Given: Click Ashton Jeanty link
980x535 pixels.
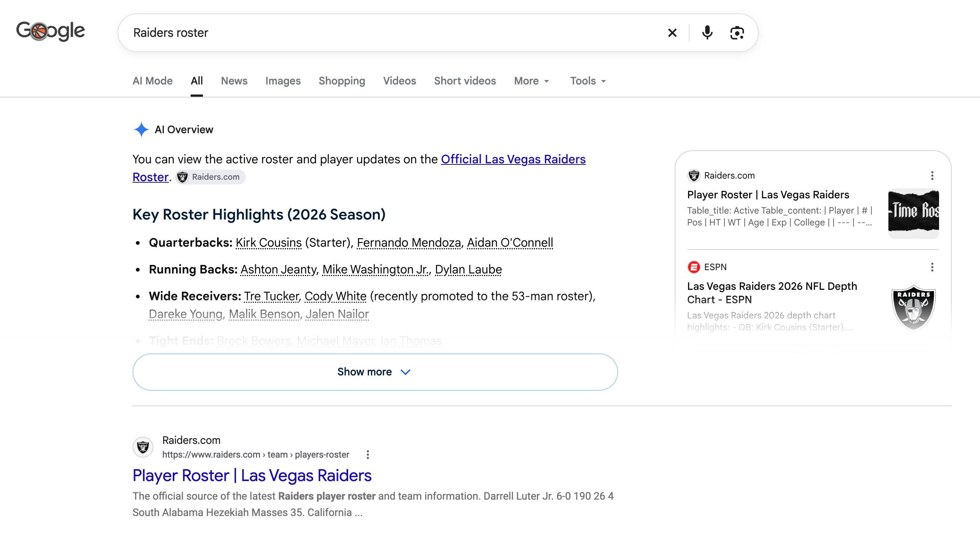Looking at the screenshot, I should point(279,270).
